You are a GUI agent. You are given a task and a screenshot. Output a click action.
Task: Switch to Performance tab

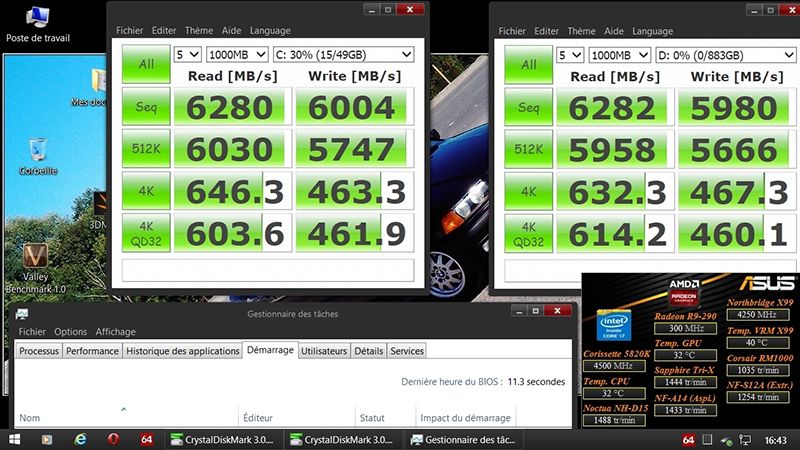tap(92, 351)
